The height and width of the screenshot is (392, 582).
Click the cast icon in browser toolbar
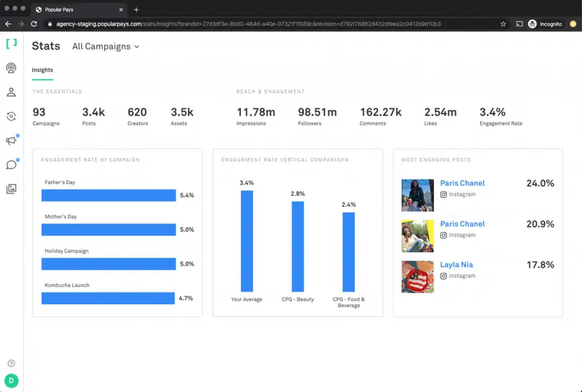coord(519,24)
